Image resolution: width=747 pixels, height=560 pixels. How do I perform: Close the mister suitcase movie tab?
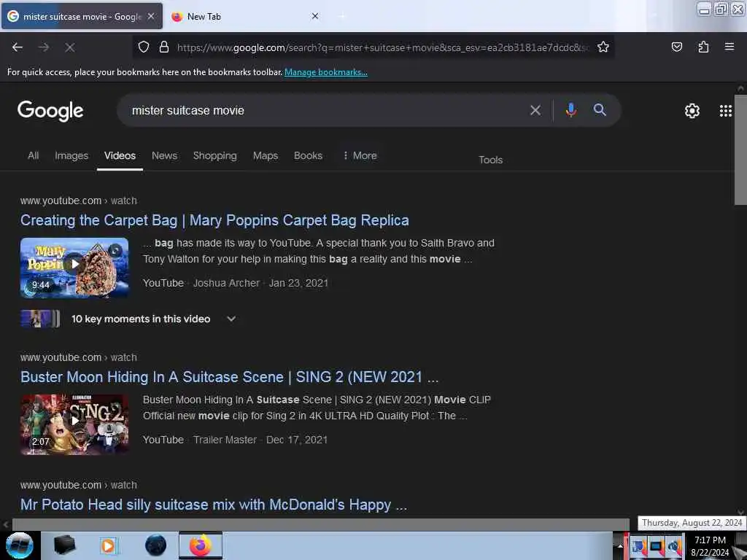tap(150, 16)
